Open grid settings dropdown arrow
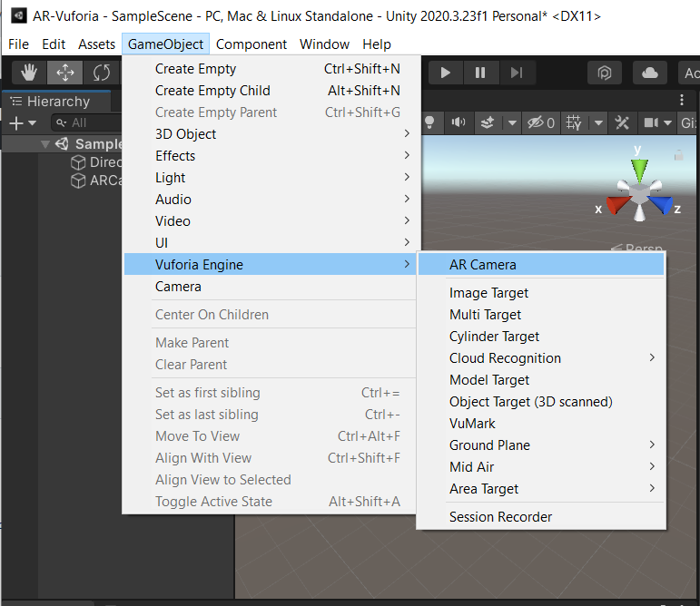 pos(598,122)
